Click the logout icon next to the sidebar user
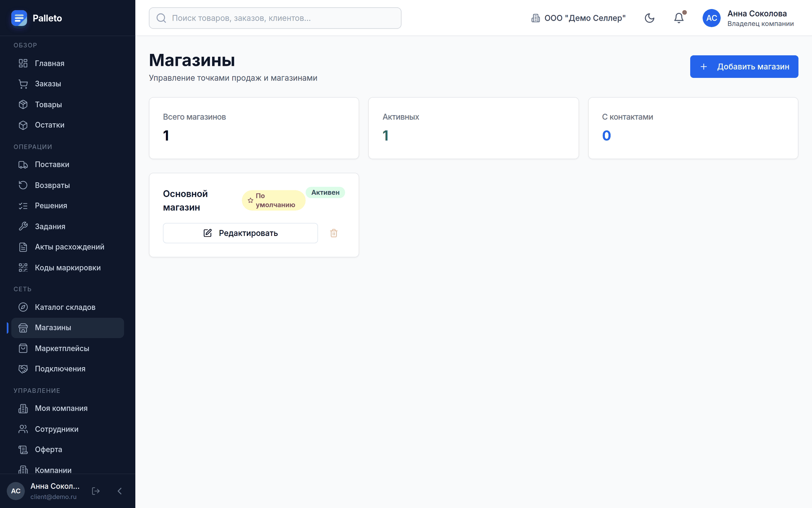Viewport: 812px width, 508px height. point(96,491)
